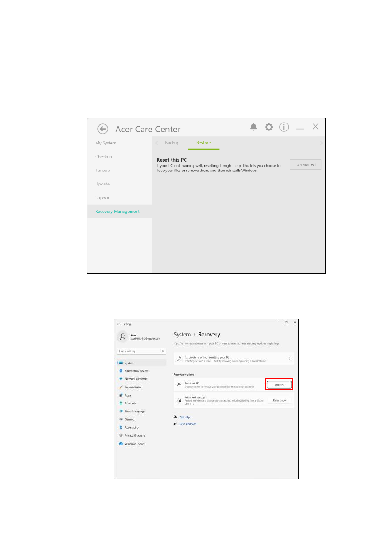Viewport: 392px width, 555px height.
Task: Go back using the Acer Care Center arrow
Action: pyautogui.click(x=103, y=129)
